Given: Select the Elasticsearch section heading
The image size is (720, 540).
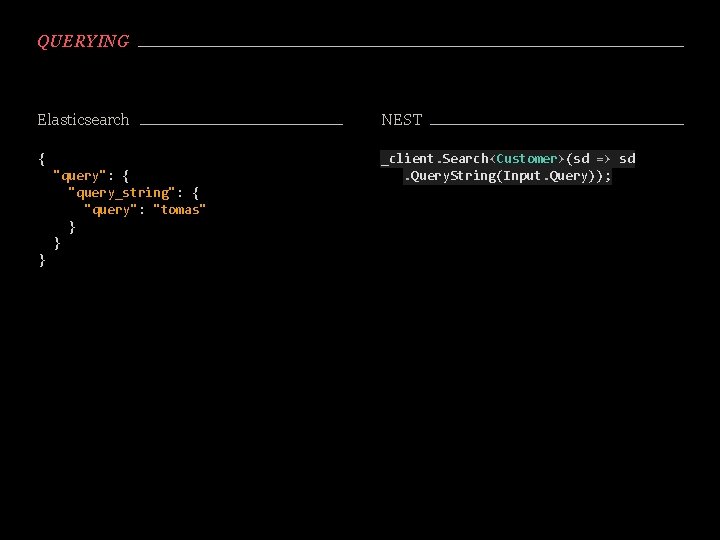Looking at the screenshot, I should [83, 120].
